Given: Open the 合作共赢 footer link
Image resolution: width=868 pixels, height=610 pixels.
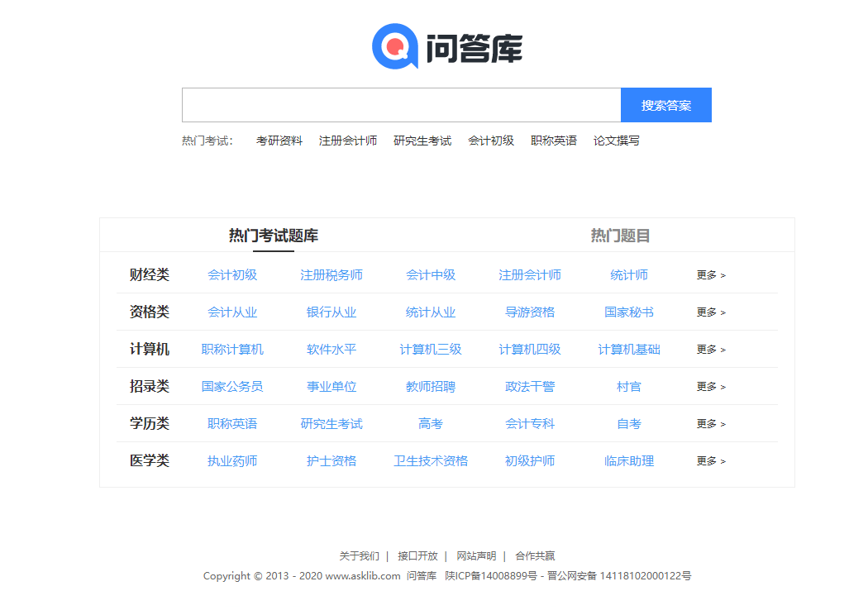Looking at the screenshot, I should 535,555.
